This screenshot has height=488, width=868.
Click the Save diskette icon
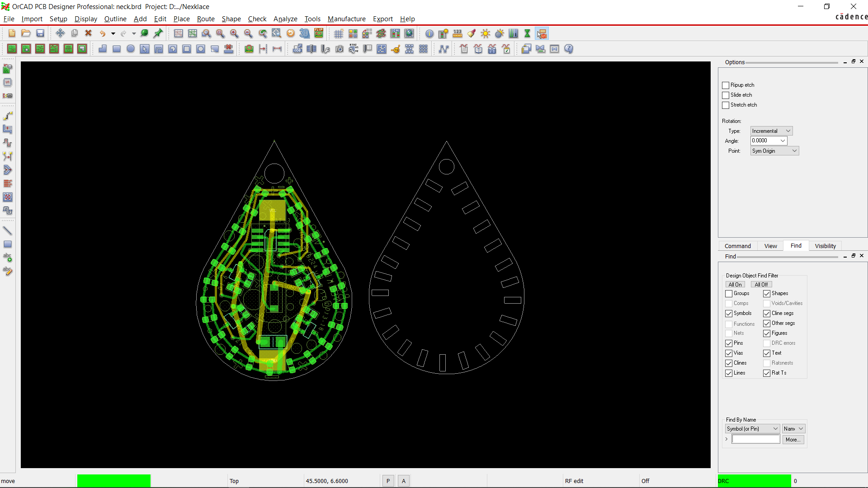click(x=40, y=33)
